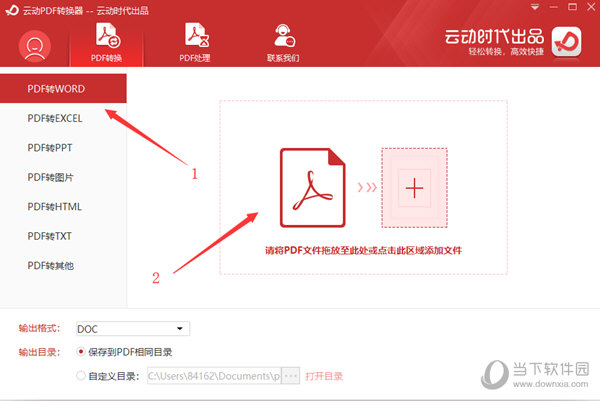Open the user account avatar
600x401 pixels.
point(34,46)
